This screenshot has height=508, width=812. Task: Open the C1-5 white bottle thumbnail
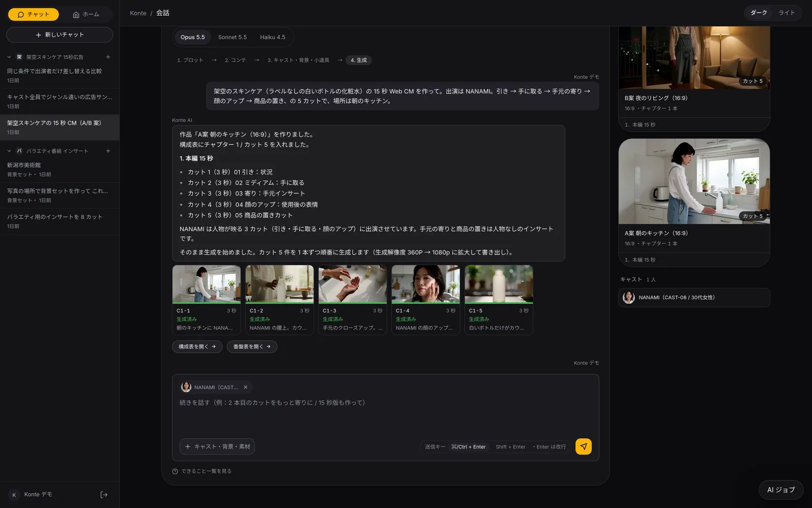tap(499, 284)
